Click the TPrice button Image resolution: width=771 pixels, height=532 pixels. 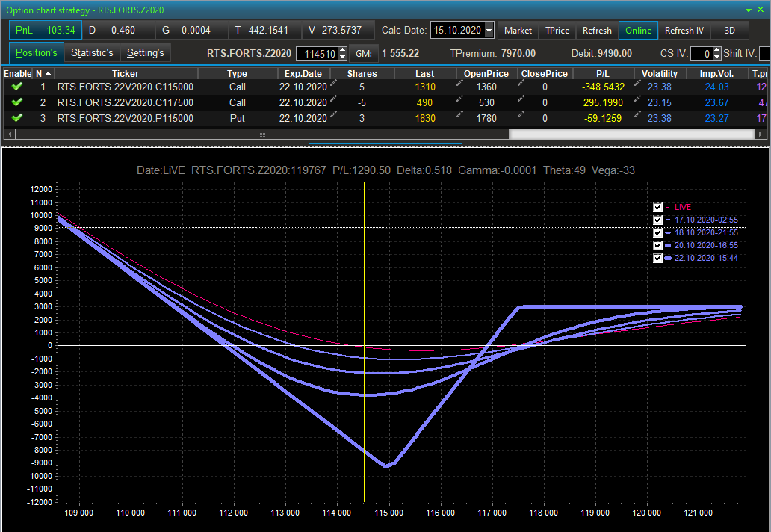557,31
